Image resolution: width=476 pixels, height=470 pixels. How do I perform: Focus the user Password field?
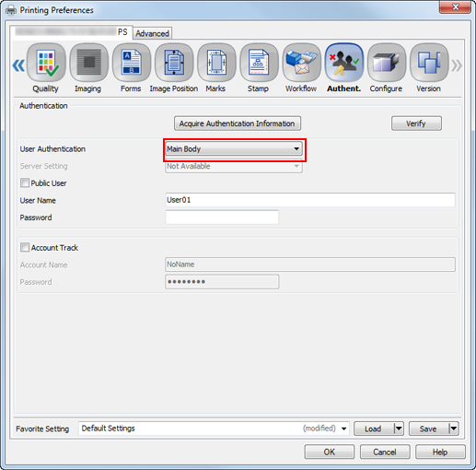pos(222,217)
